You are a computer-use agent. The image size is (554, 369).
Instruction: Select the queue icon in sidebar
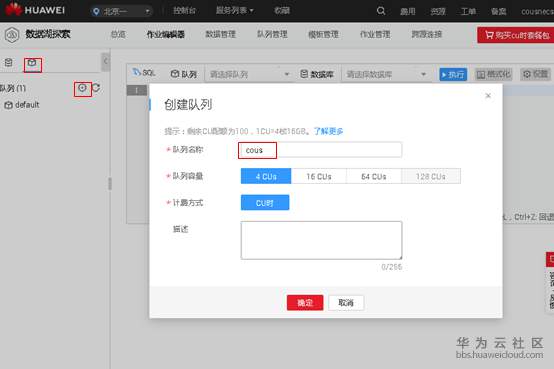[x=32, y=64]
